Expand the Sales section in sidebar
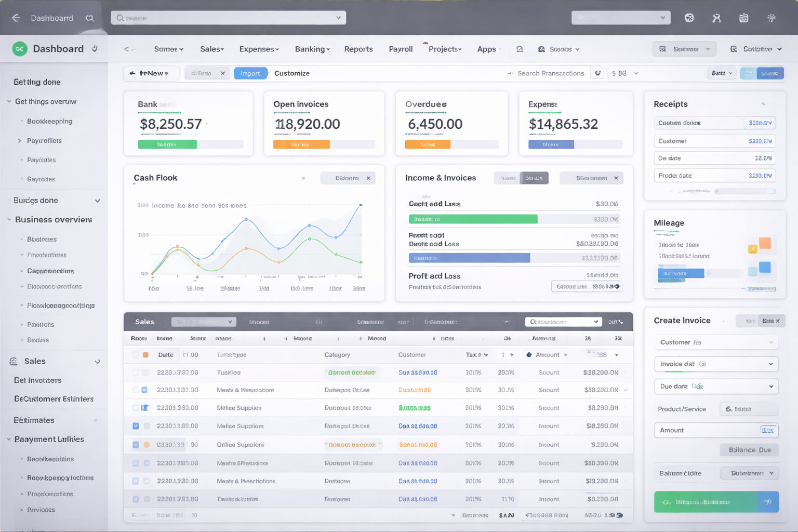Screen dimensions: 798x532 click(97, 362)
